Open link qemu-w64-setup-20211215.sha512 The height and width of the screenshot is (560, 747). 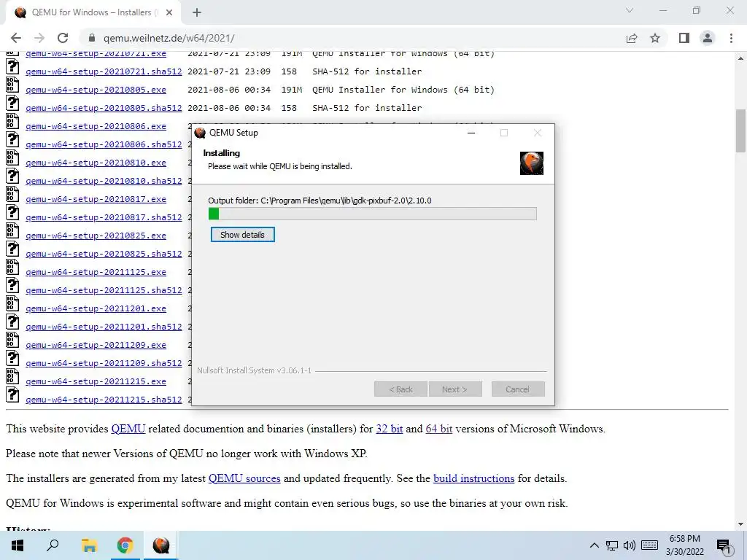pyautogui.click(x=104, y=400)
